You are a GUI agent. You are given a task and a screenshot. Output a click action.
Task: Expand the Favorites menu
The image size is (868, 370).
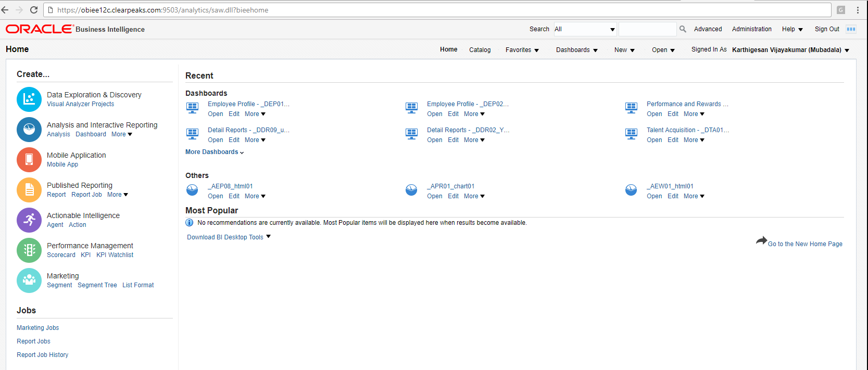(522, 50)
